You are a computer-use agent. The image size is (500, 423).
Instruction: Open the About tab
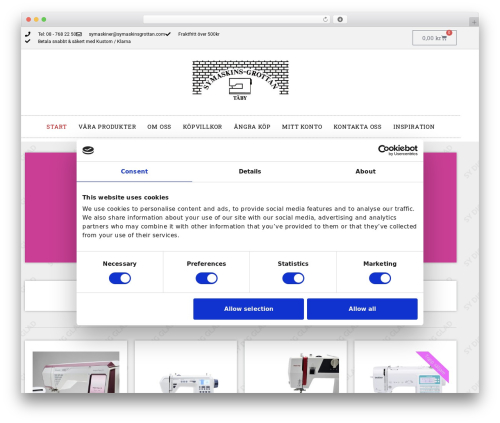[365, 171]
